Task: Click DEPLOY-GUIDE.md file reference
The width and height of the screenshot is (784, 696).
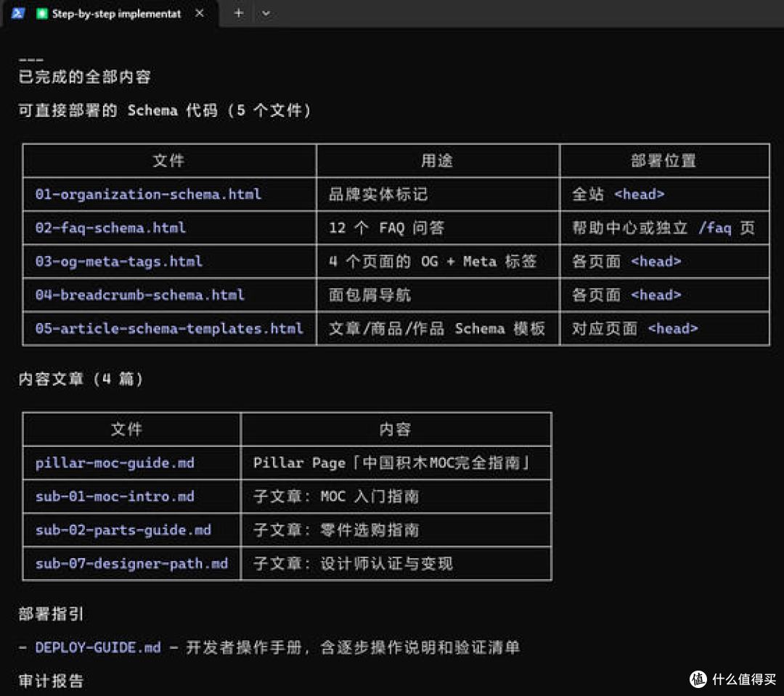Action: coord(98,647)
